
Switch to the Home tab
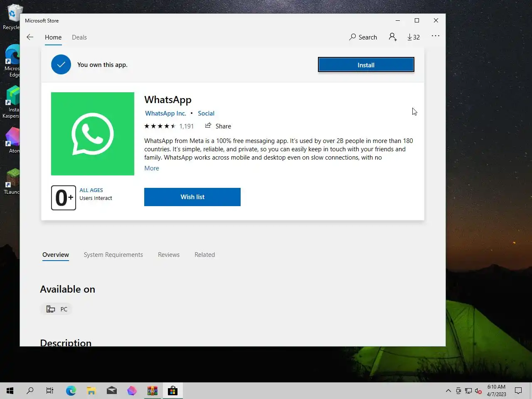pos(53,37)
